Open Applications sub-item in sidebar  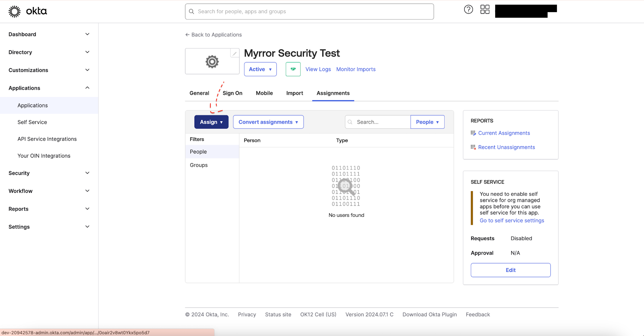pos(49,105)
